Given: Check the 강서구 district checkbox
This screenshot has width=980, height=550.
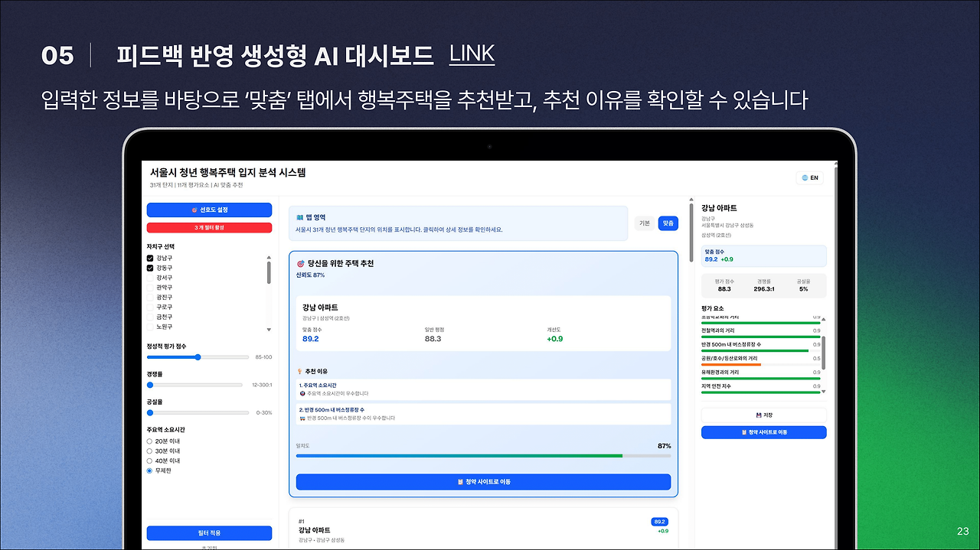Looking at the screenshot, I should click(x=150, y=277).
